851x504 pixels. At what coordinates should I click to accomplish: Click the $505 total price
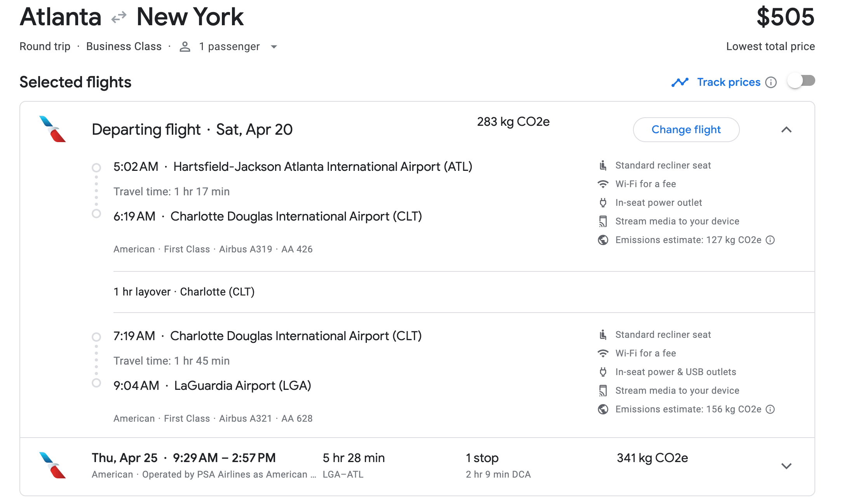pos(785,17)
